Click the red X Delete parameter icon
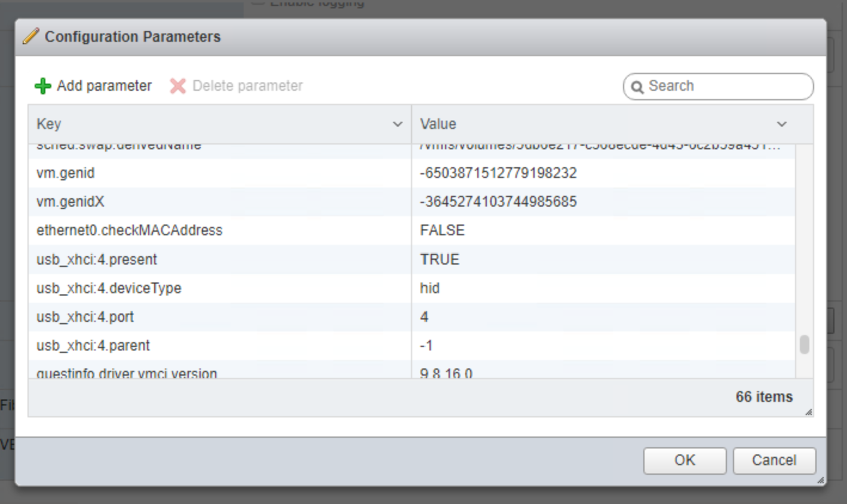Screen dimensions: 847x504 (x=177, y=86)
